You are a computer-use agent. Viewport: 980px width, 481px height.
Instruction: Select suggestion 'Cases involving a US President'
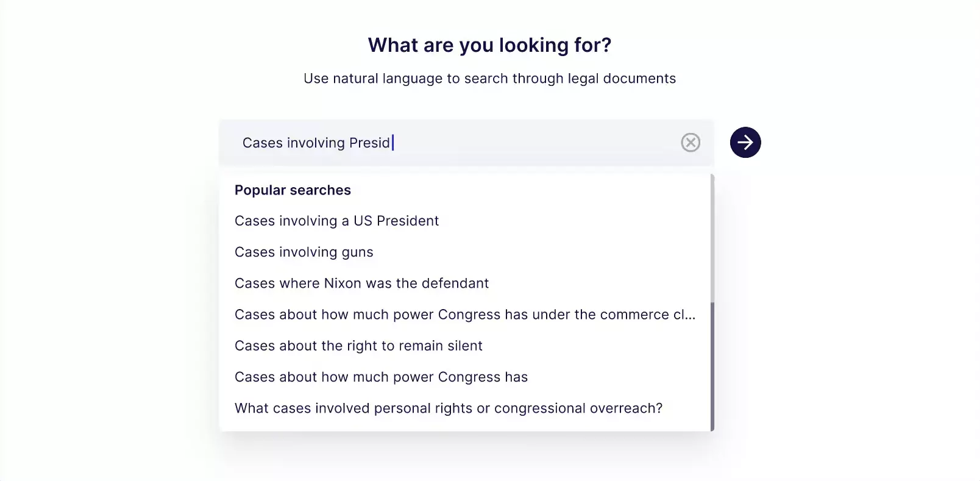coord(336,221)
